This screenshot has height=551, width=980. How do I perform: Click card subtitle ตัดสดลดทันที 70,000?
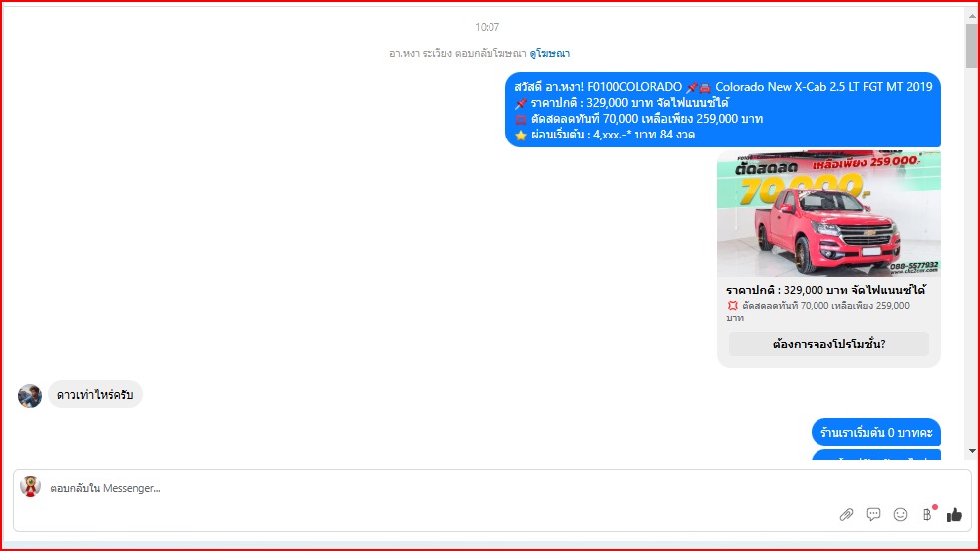pyautogui.click(x=818, y=311)
